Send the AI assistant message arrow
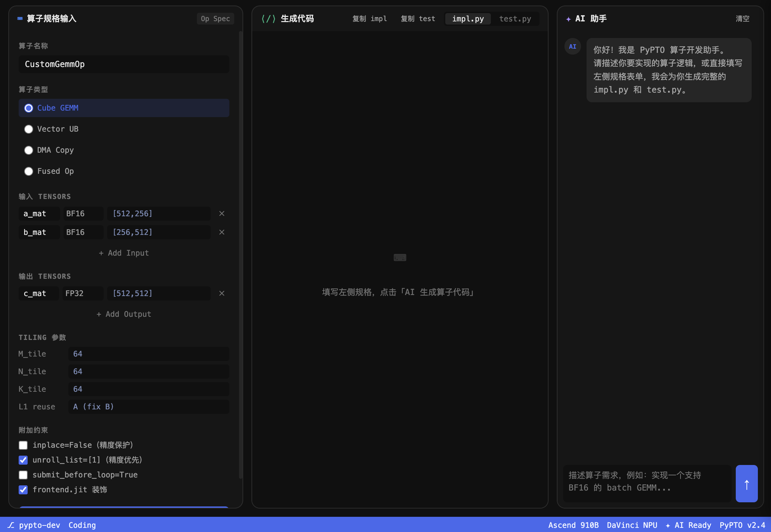The image size is (771, 532). point(746,483)
